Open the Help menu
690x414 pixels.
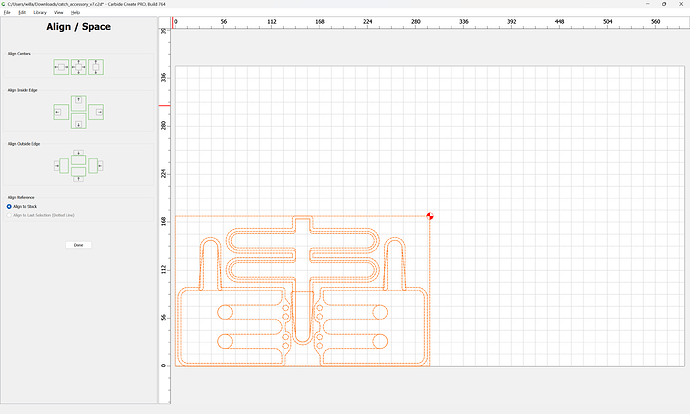(75, 12)
